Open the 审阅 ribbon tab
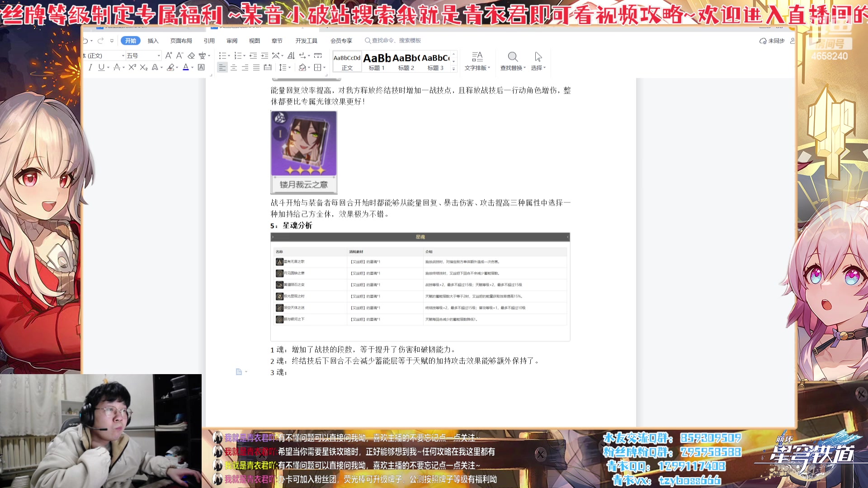This screenshot has height=488, width=868. pos(232,40)
